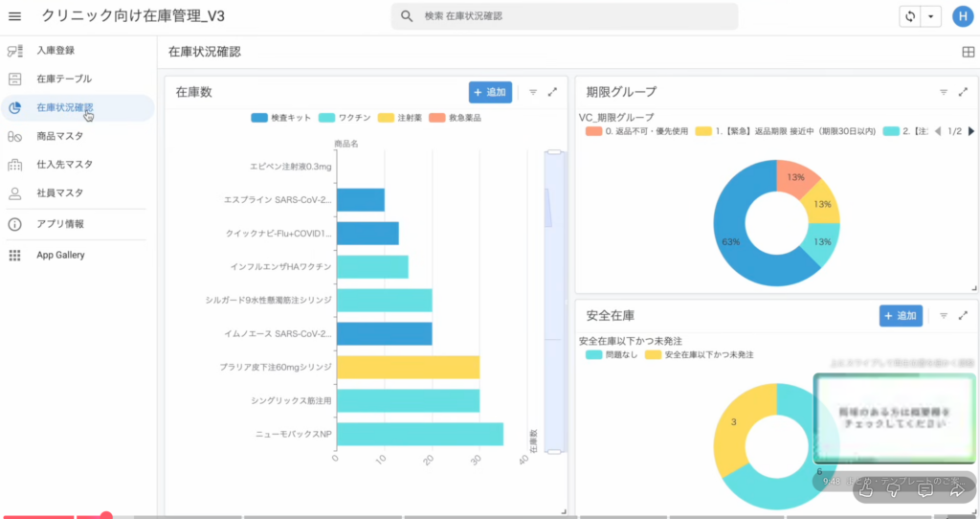This screenshot has width=980, height=519.
Task: Open the hamburger navigation menu
Action: (14, 16)
